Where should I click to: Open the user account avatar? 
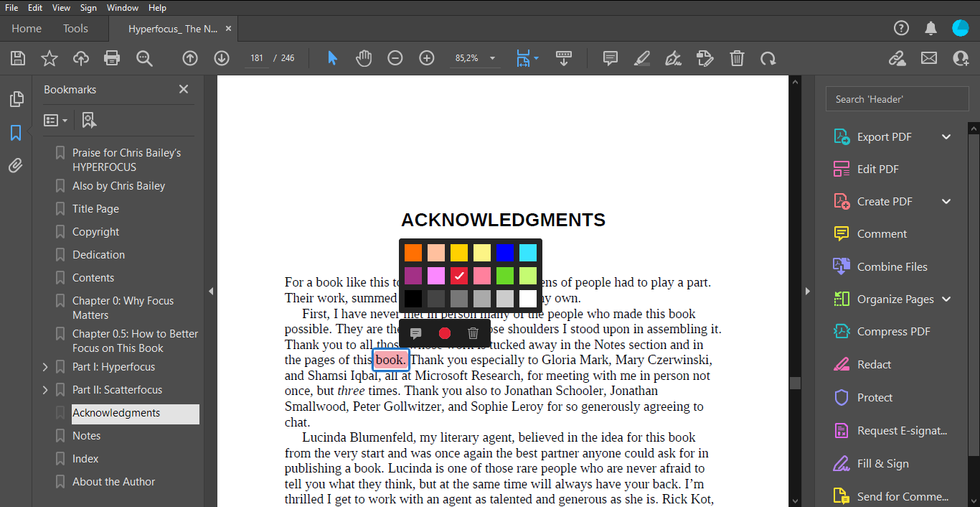click(x=961, y=28)
